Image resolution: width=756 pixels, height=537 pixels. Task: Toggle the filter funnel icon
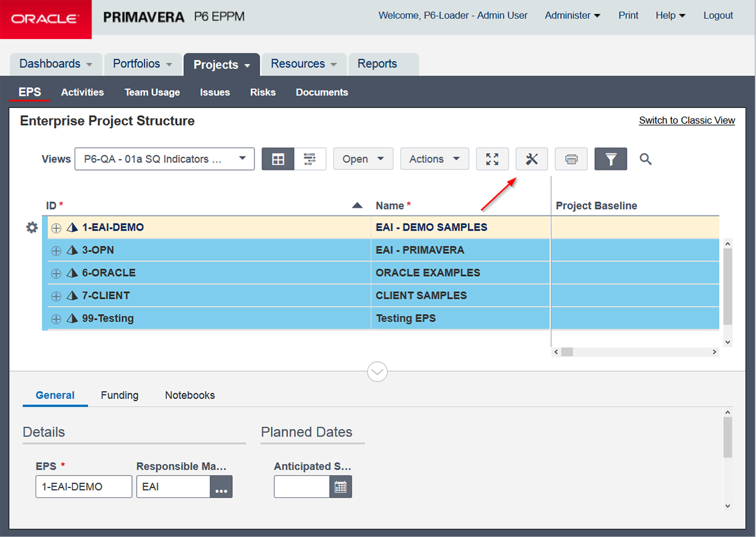point(611,159)
